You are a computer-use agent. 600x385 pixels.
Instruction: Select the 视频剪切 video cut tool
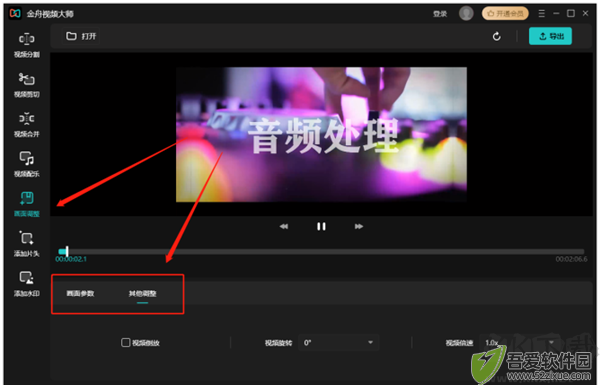pos(27,85)
